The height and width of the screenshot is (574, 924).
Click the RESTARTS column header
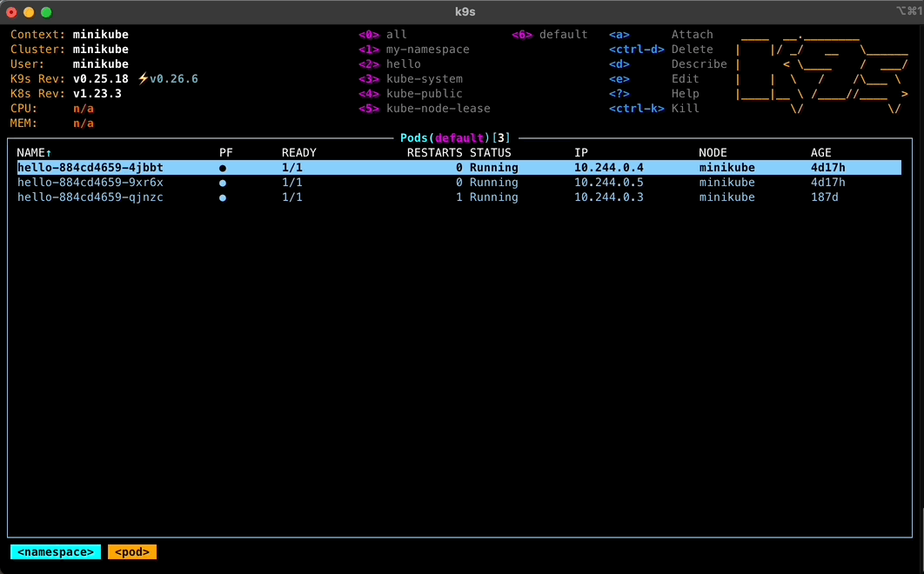tap(434, 153)
